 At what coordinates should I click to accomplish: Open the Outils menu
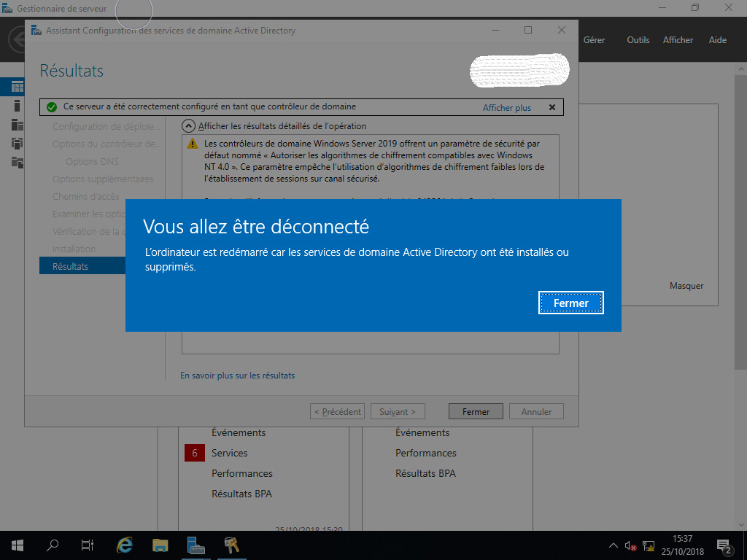[638, 40]
